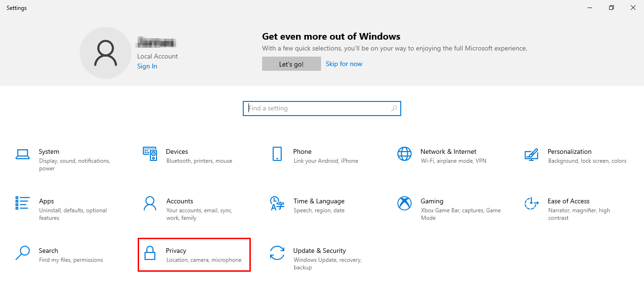This screenshot has height=284, width=644.
Task: Select the Devices category title
Action: coord(177,151)
